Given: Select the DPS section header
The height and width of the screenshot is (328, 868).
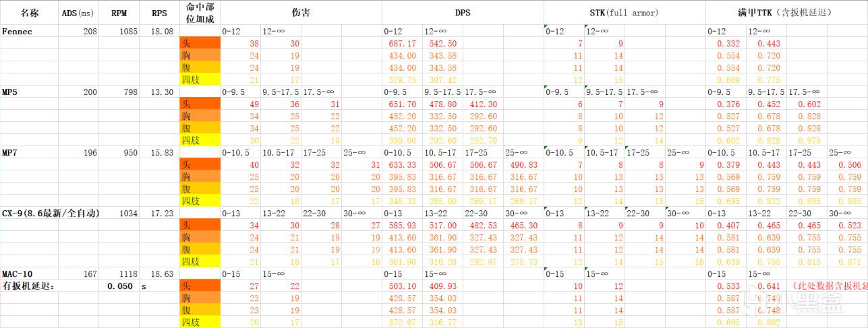Looking at the screenshot, I should click(463, 13).
